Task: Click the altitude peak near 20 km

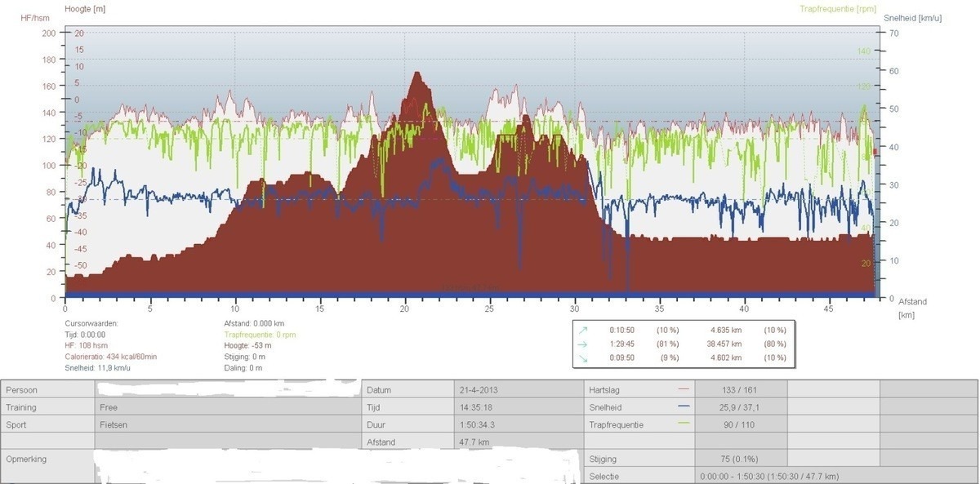Action: pyautogui.click(x=417, y=73)
